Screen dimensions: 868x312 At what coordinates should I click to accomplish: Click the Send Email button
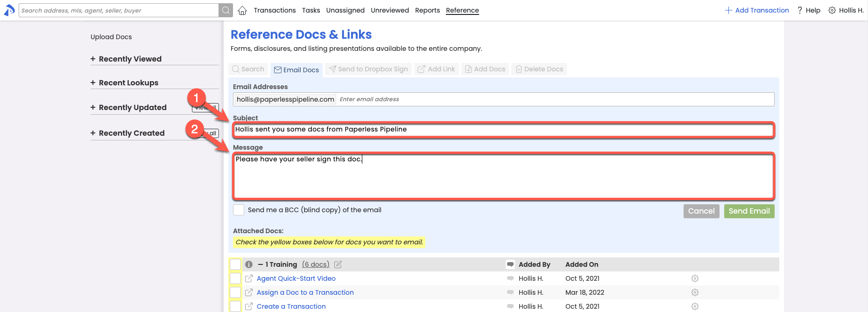[x=749, y=211]
